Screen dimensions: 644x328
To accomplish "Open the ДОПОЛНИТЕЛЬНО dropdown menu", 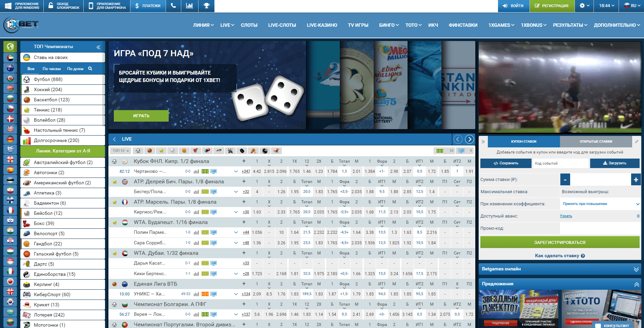I will [617, 25].
